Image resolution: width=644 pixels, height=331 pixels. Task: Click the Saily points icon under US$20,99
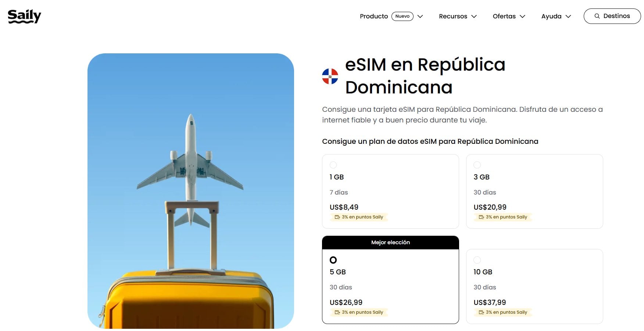(x=481, y=217)
